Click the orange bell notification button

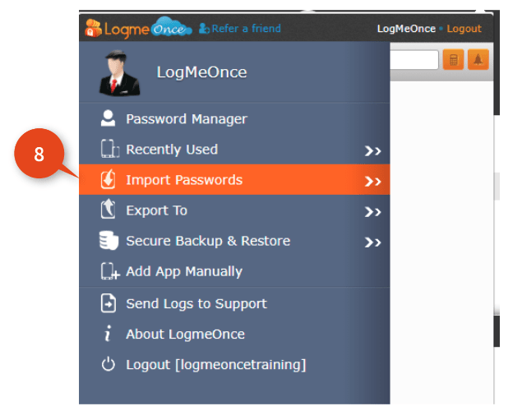478,59
